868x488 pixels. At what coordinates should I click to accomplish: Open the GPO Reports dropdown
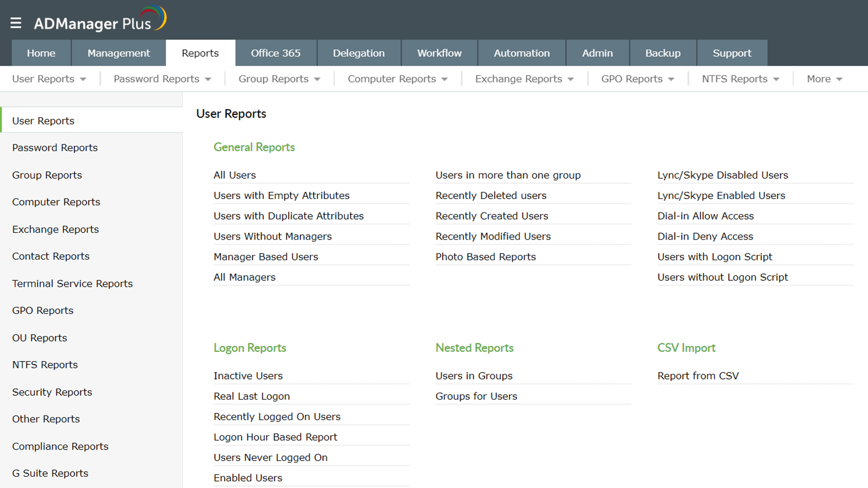pos(638,79)
